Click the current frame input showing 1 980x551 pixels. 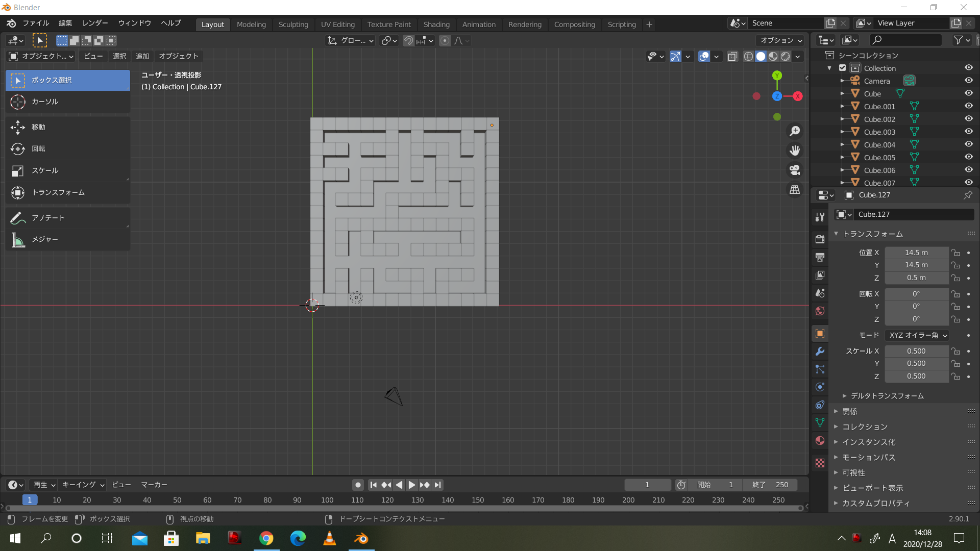tap(647, 485)
